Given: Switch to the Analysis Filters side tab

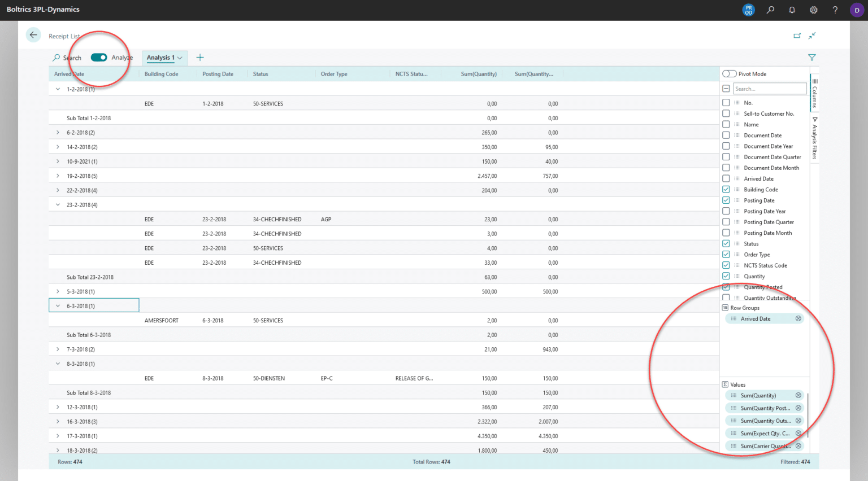Looking at the screenshot, I should (815, 138).
